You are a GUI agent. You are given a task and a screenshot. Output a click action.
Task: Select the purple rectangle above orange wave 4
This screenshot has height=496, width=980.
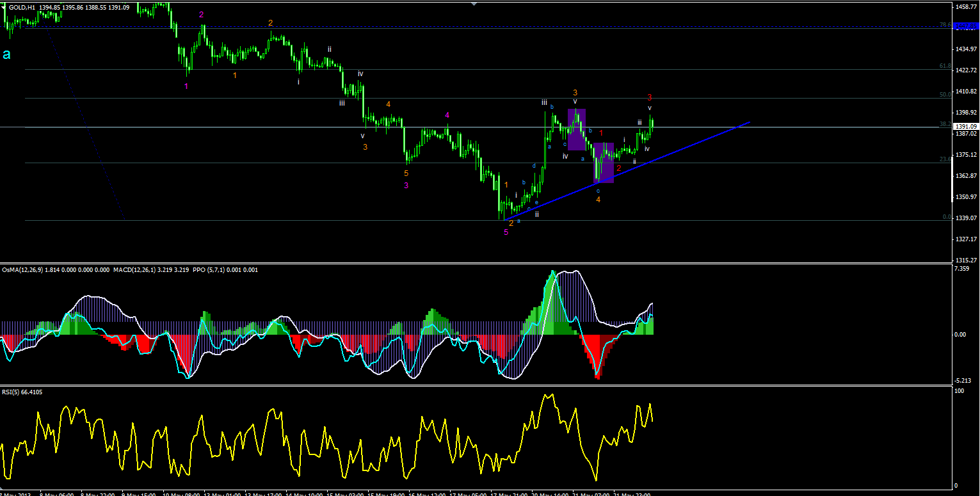604,163
